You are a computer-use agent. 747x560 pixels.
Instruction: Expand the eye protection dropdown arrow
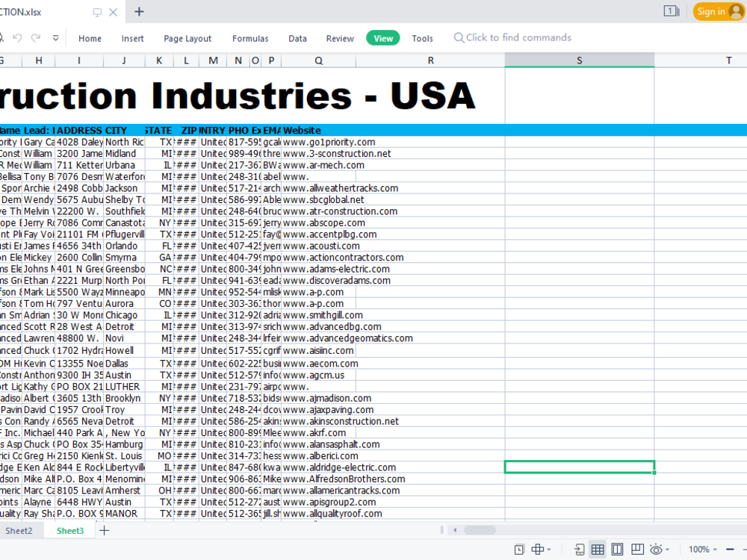(667, 550)
